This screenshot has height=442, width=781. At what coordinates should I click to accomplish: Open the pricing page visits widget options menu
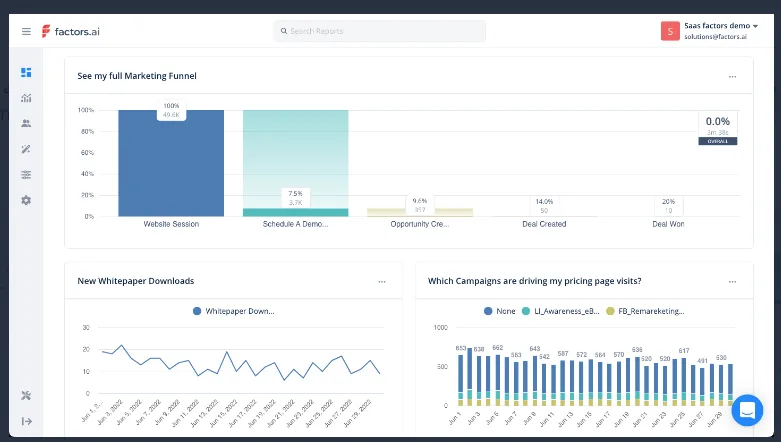click(x=732, y=282)
